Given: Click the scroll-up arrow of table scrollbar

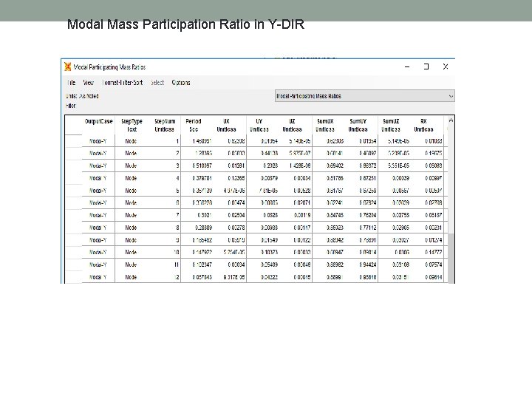Looking at the screenshot, I should [451, 120].
